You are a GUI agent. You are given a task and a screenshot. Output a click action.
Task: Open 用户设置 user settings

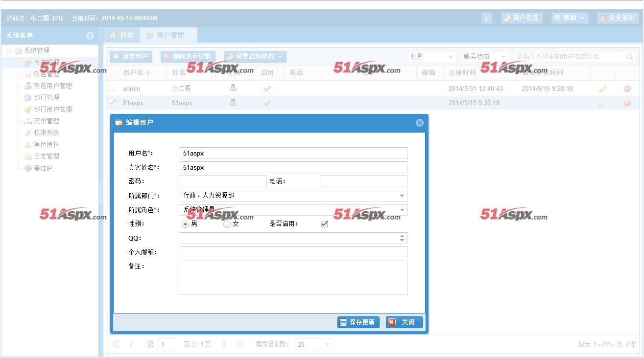click(522, 18)
